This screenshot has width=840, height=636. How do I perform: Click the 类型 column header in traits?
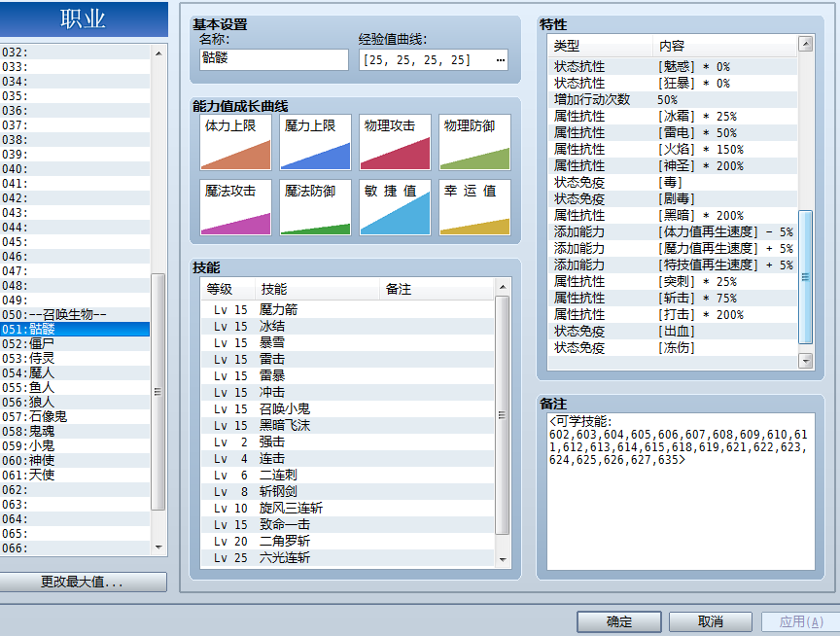pyautogui.click(x=601, y=46)
